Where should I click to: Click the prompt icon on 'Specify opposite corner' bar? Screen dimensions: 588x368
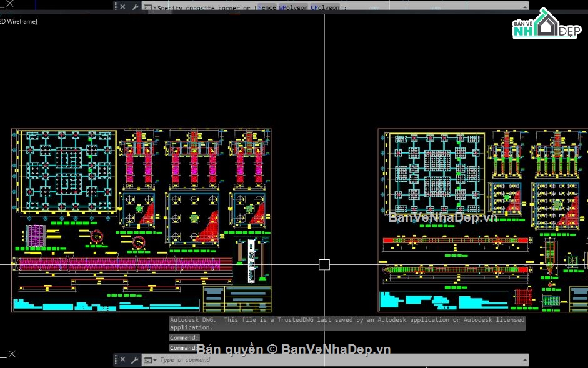(146, 7)
